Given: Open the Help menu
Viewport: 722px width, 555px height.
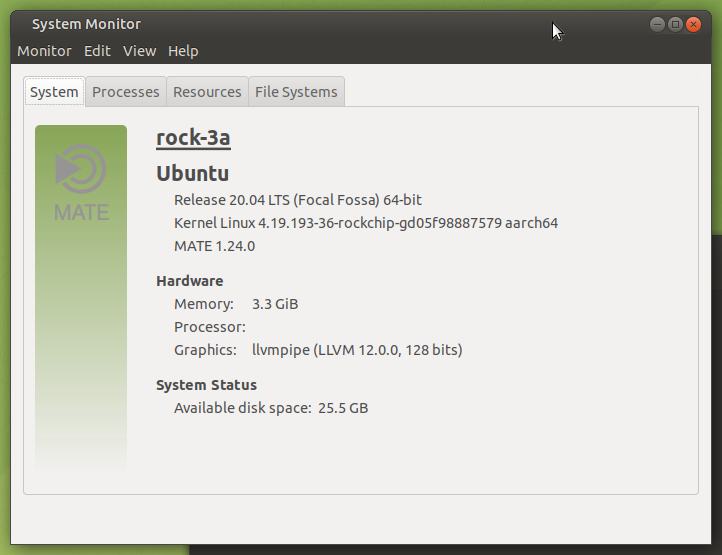Looking at the screenshot, I should click(x=183, y=51).
